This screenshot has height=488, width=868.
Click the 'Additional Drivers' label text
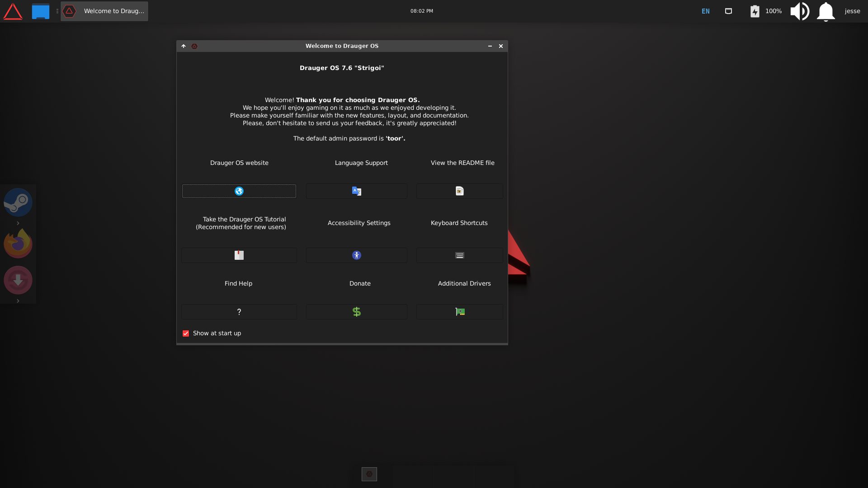(x=464, y=284)
